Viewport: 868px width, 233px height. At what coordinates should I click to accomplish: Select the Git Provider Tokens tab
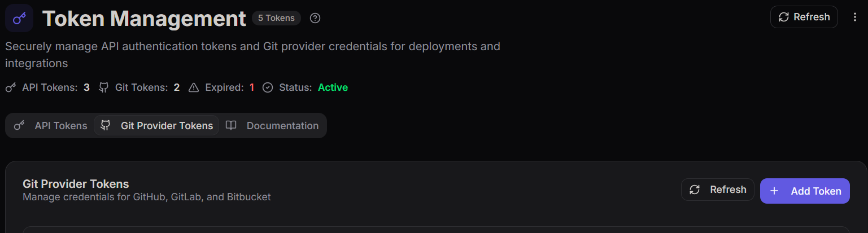(x=156, y=126)
